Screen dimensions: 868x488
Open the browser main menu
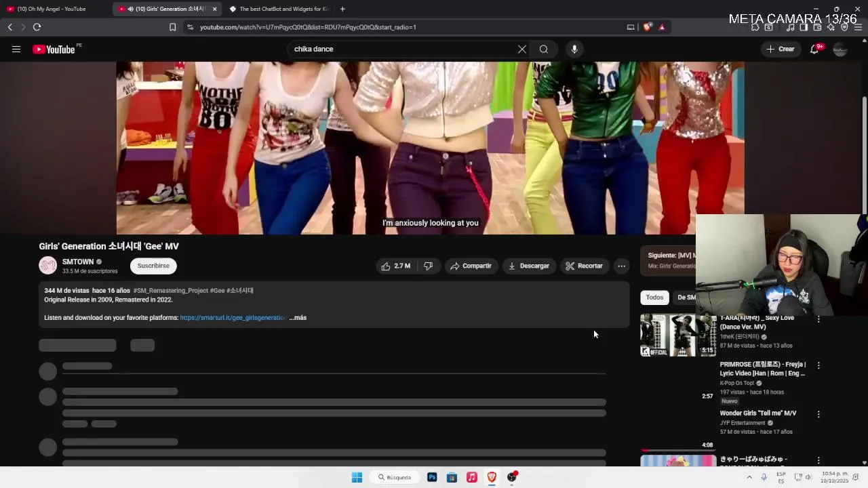point(858,27)
